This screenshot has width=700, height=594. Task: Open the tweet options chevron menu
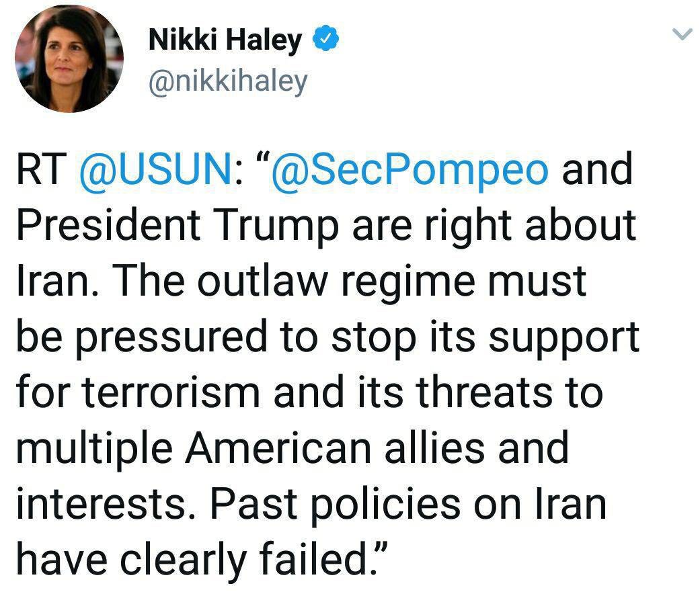click(x=682, y=34)
